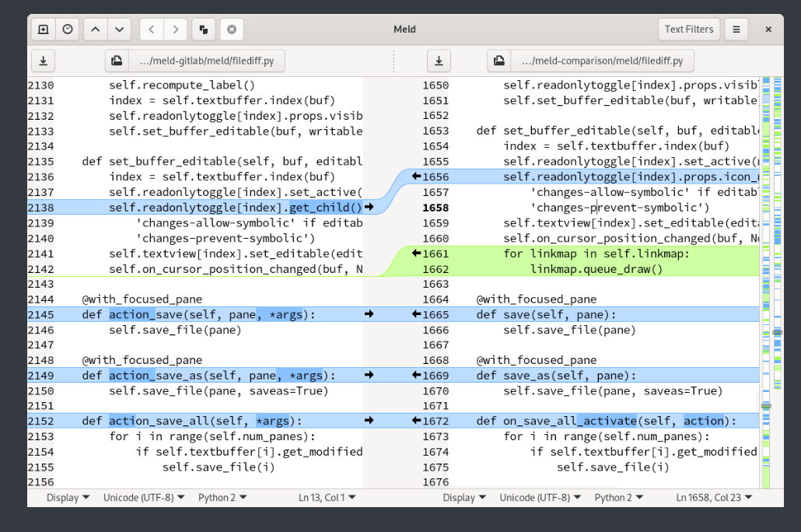Click the stop/cancel circle icon
This screenshot has height=532, width=801.
(232, 30)
